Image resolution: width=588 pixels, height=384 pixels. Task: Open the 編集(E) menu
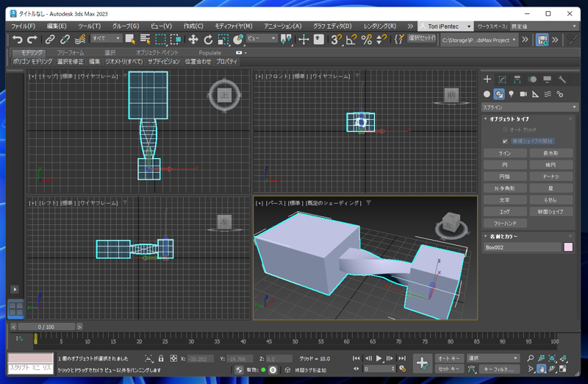click(57, 26)
